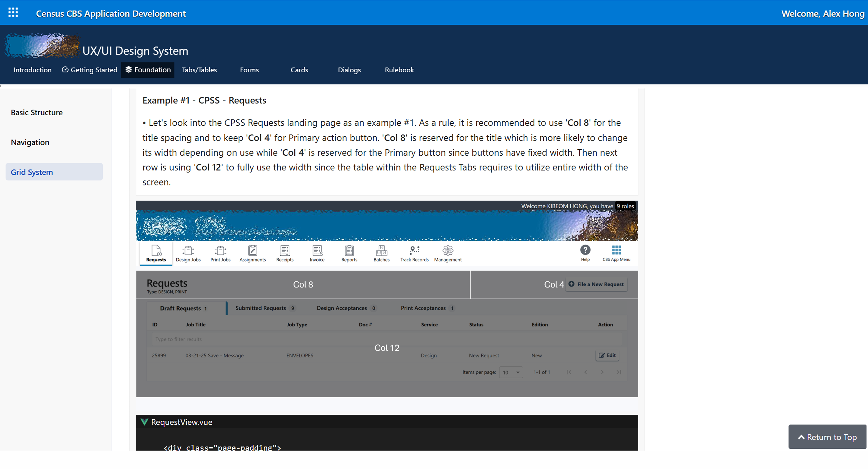Image resolution: width=868 pixels, height=469 pixels.
Task: Click the New Request status cell
Action: click(x=484, y=356)
